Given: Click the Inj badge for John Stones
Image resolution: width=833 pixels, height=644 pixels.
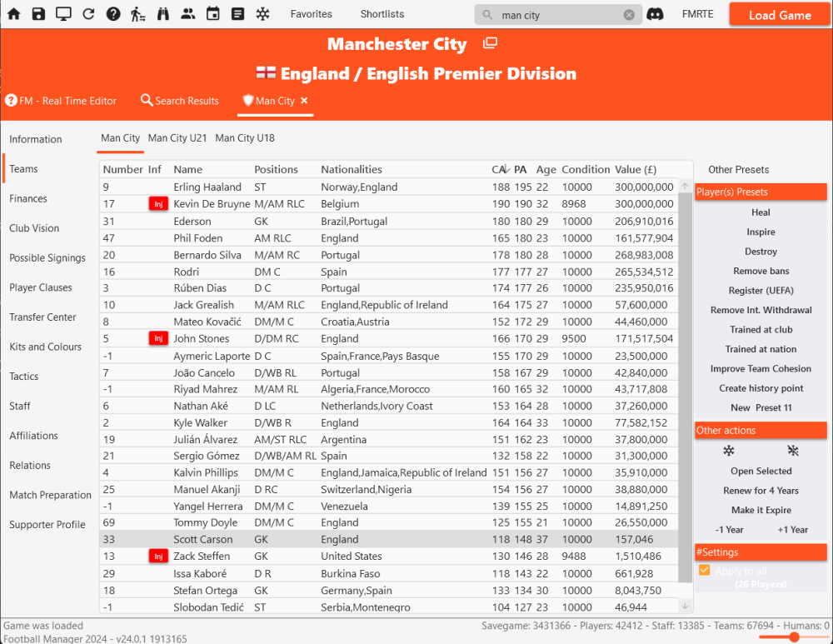Looking at the screenshot, I should pos(158,338).
